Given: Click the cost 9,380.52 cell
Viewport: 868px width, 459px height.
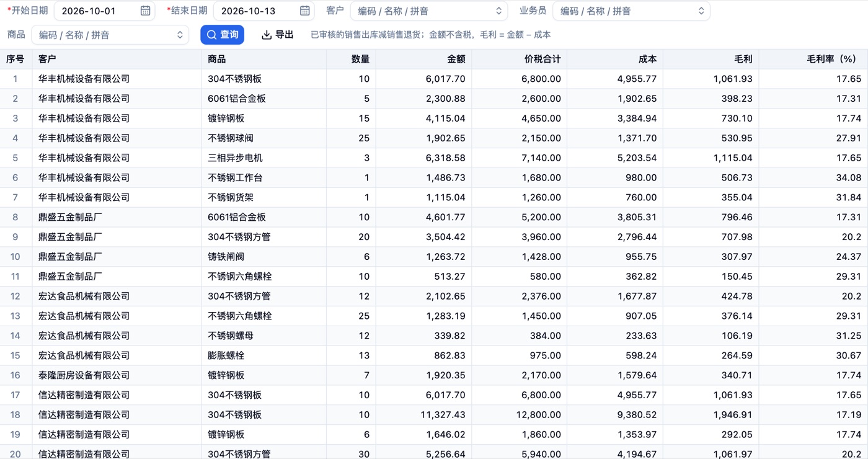Looking at the screenshot, I should click(615, 414).
